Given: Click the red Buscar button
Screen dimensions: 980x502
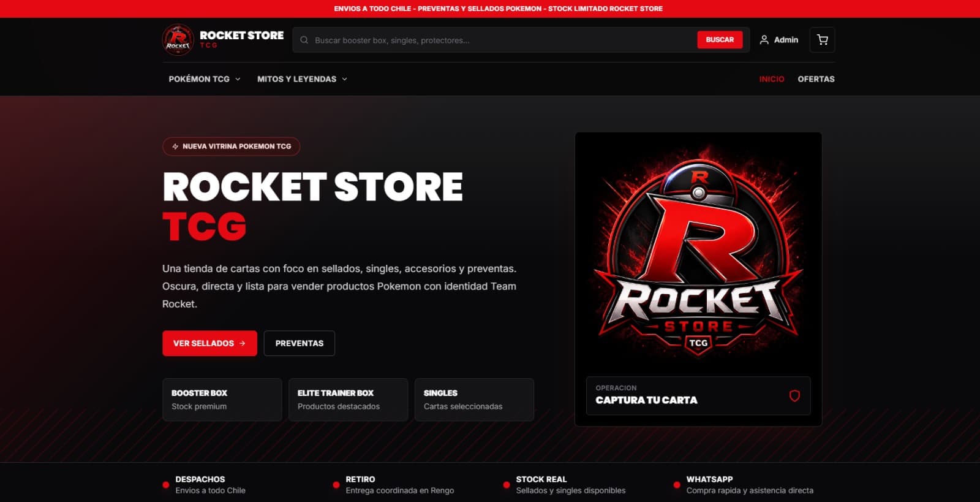Looking at the screenshot, I should pos(720,40).
